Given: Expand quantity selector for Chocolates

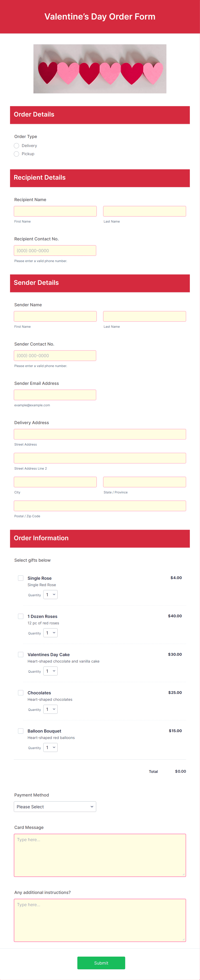Looking at the screenshot, I should (x=50, y=709).
